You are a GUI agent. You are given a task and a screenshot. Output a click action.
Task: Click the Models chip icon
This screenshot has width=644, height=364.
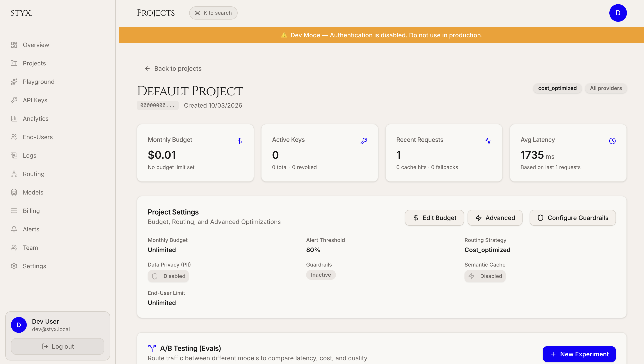click(14, 192)
